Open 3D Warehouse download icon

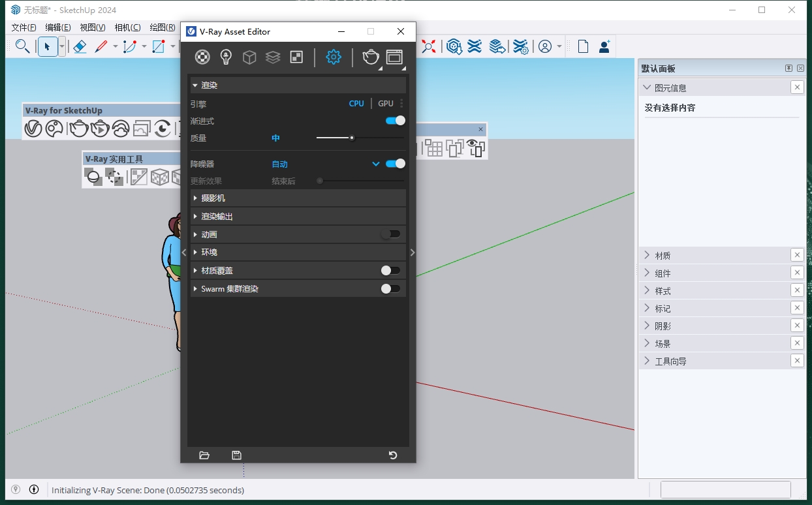point(454,46)
